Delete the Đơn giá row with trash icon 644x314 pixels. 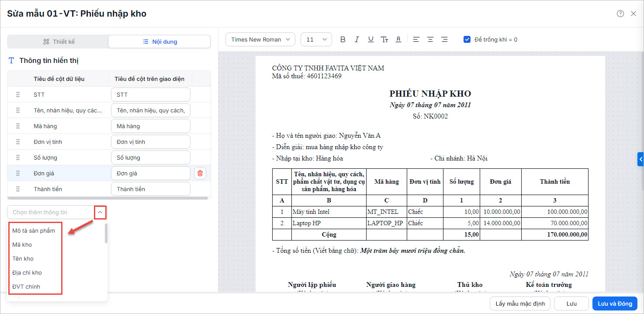[x=200, y=173]
